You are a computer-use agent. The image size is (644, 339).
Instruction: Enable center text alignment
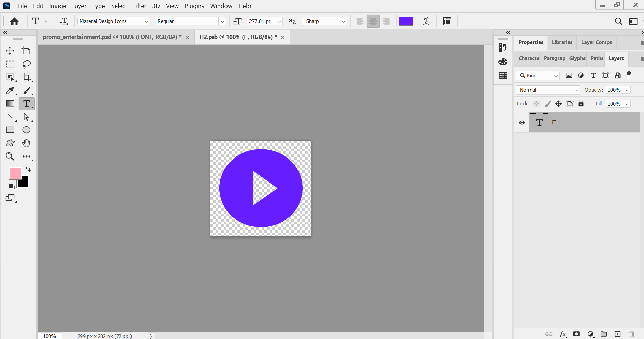(x=373, y=21)
